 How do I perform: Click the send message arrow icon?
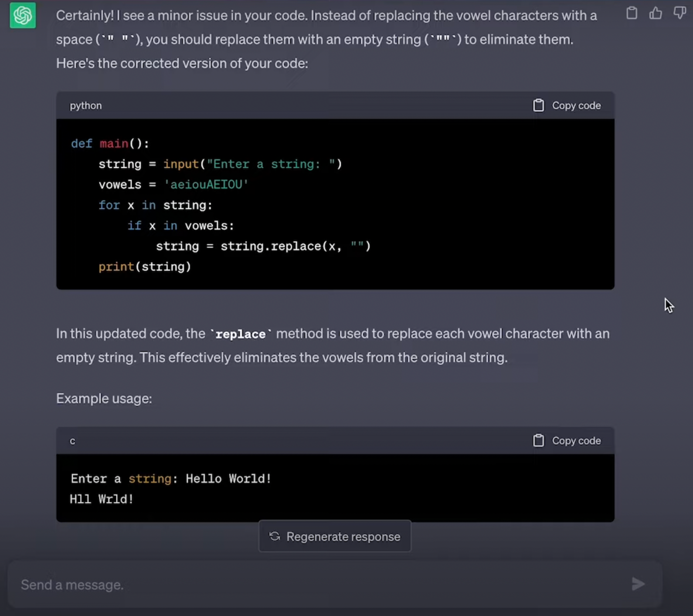coord(638,584)
